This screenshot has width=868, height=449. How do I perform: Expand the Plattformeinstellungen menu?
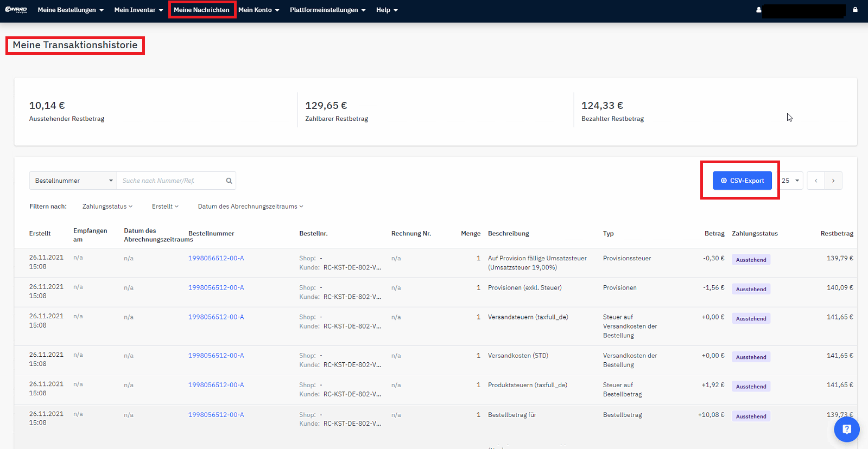327,10
